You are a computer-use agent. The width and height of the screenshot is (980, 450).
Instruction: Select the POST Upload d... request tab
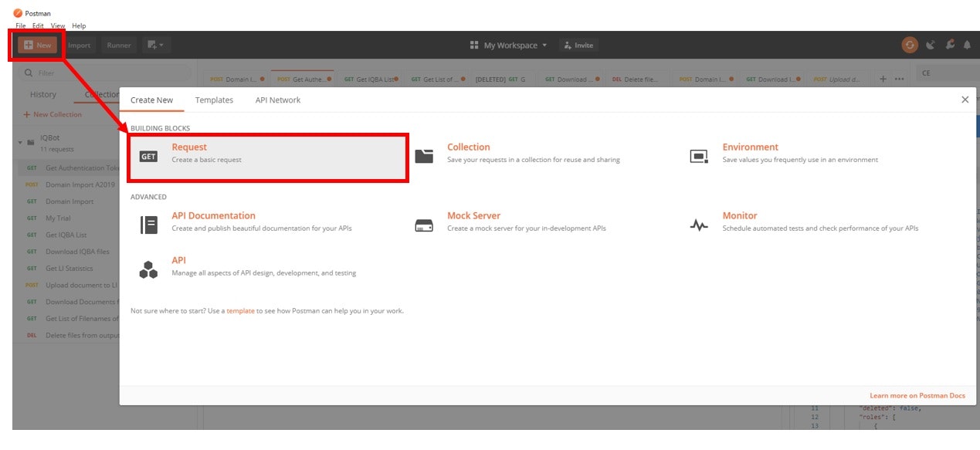[838, 79]
